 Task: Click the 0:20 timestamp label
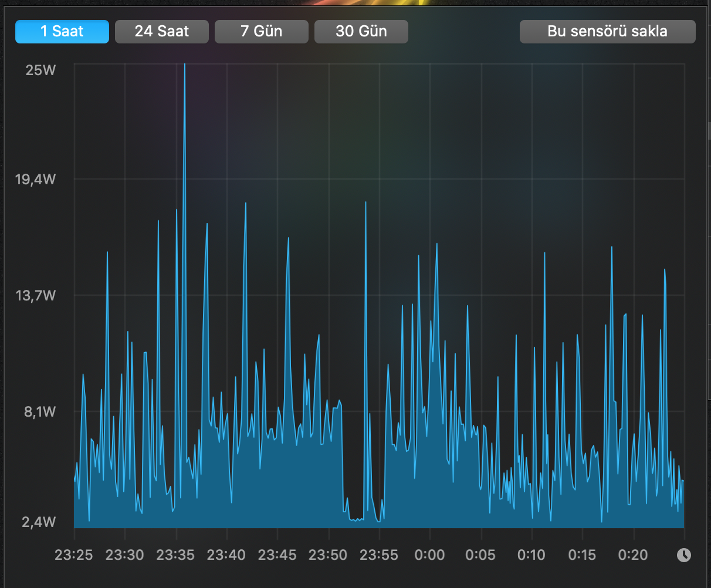[633, 555]
